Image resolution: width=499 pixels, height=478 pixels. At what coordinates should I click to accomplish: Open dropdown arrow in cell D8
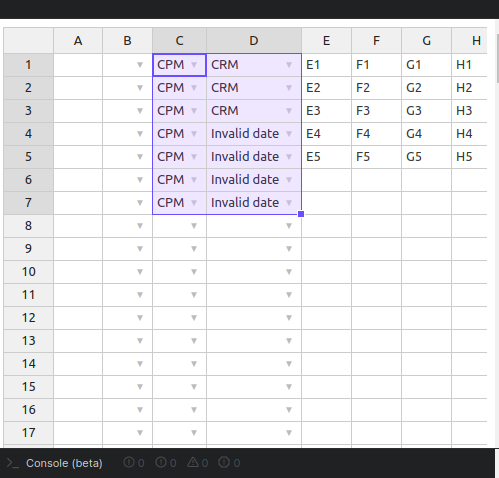click(x=289, y=226)
